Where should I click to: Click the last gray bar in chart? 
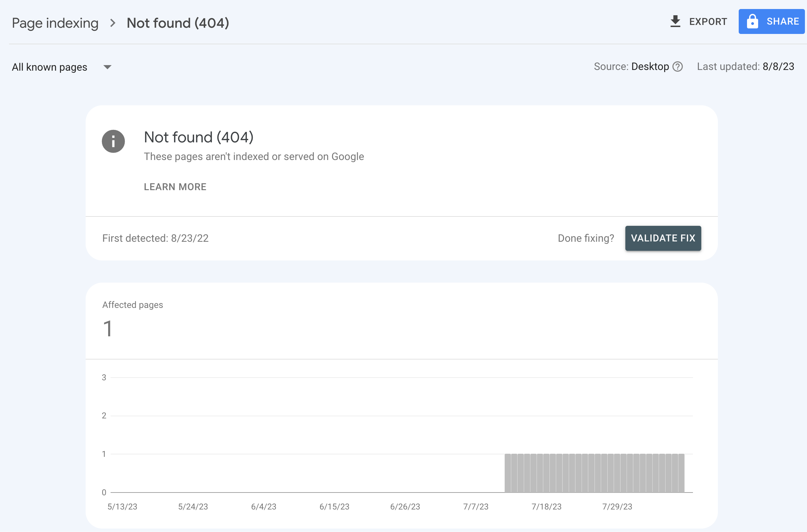pos(681,473)
